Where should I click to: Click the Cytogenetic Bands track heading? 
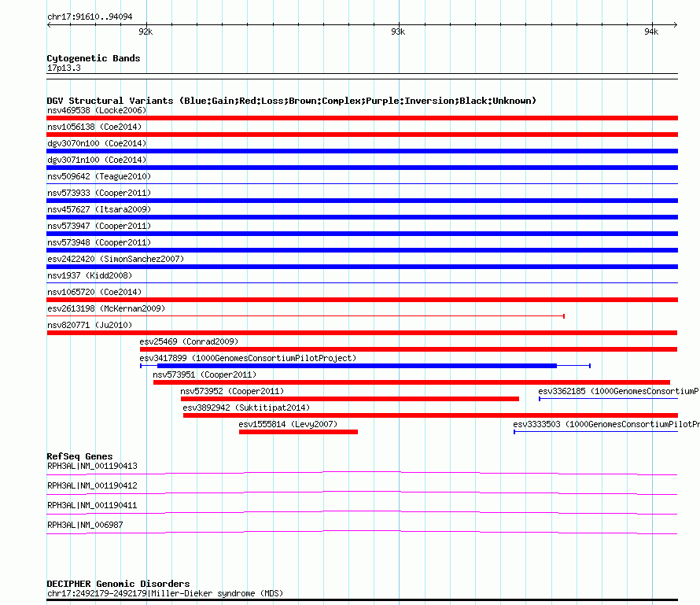coord(94,58)
